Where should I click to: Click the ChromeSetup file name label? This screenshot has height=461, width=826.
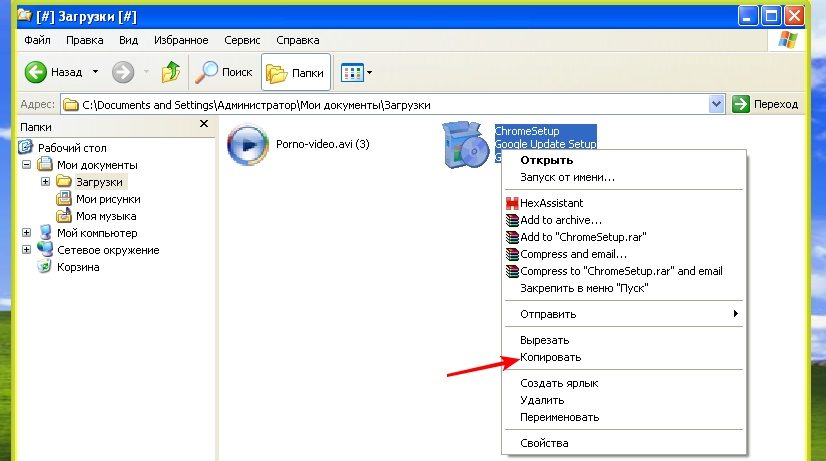click(x=527, y=131)
